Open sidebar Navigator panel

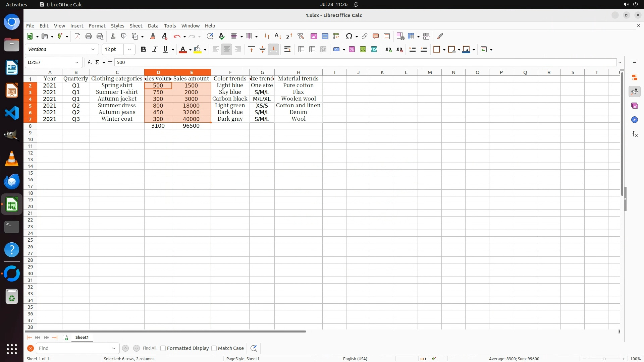point(634,120)
